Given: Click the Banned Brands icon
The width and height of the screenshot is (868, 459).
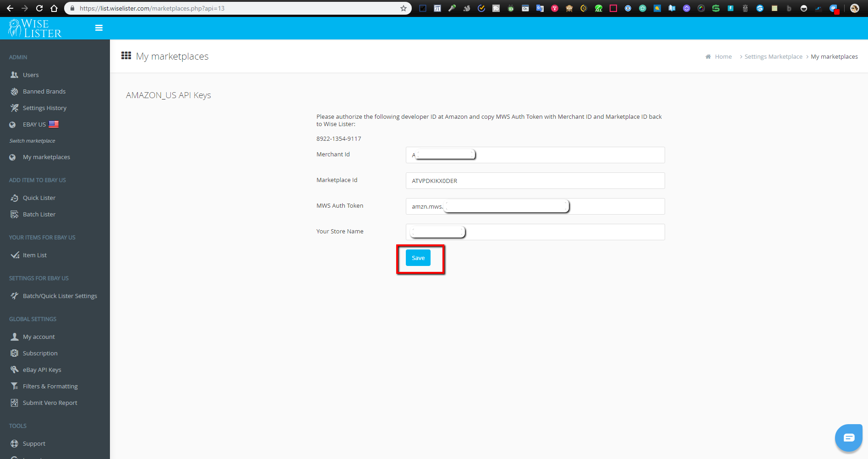Looking at the screenshot, I should [x=14, y=91].
